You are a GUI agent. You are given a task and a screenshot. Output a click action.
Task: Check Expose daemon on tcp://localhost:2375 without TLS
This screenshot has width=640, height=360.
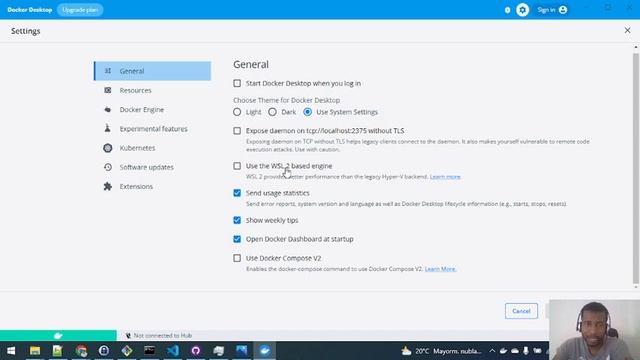click(237, 131)
